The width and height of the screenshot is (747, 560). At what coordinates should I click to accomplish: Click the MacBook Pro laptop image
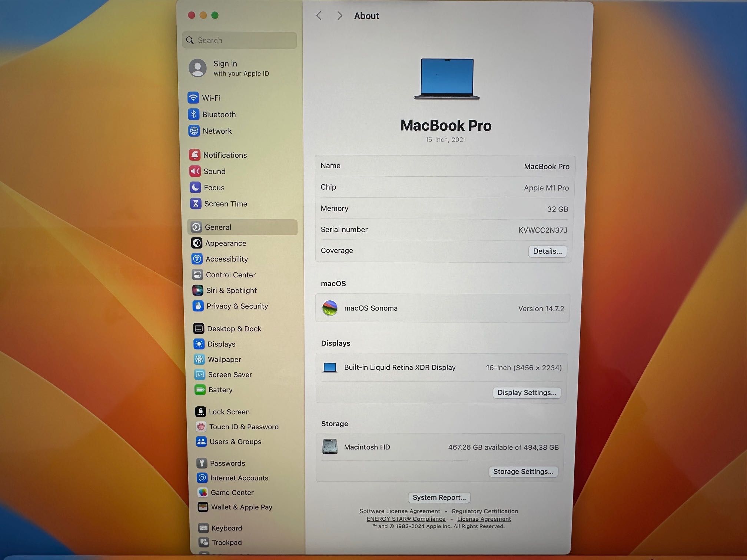447,79
